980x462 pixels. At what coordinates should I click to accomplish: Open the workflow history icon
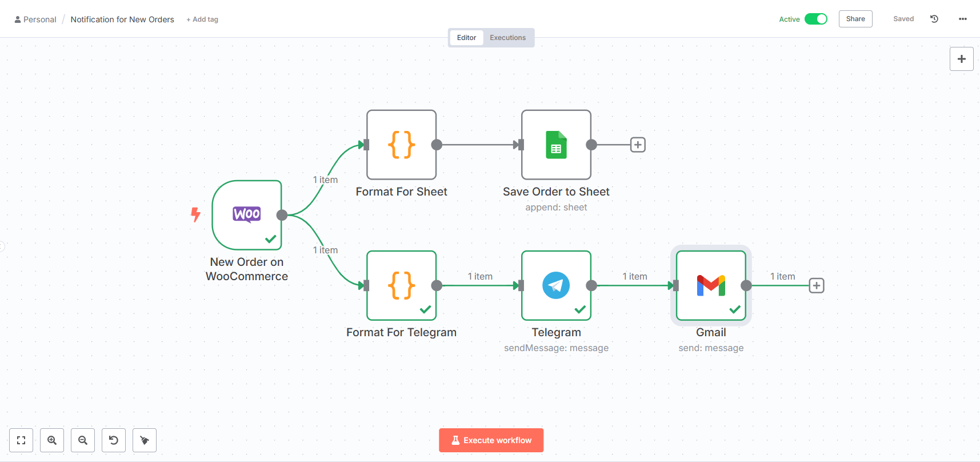tap(934, 19)
